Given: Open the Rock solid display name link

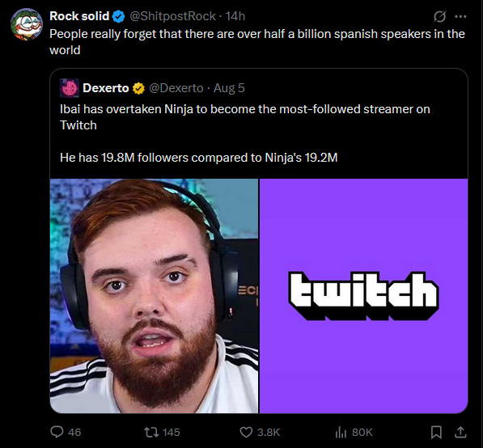Looking at the screenshot, I should pyautogui.click(x=79, y=16).
